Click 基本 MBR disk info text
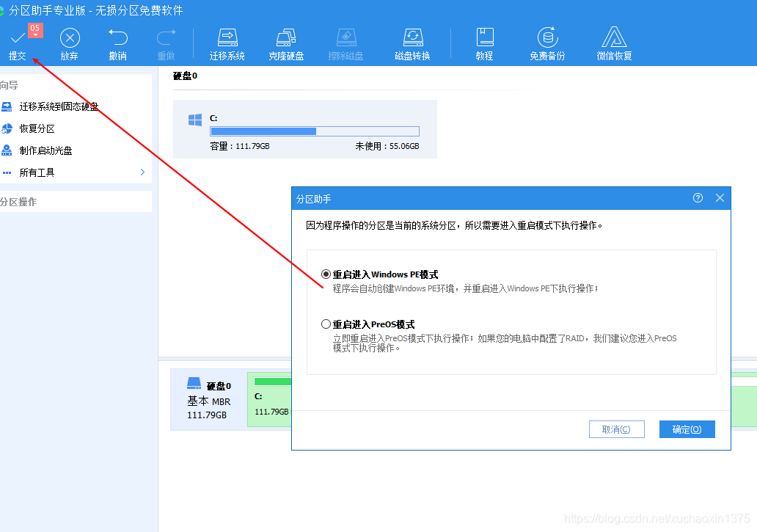The image size is (757, 532). [x=209, y=401]
